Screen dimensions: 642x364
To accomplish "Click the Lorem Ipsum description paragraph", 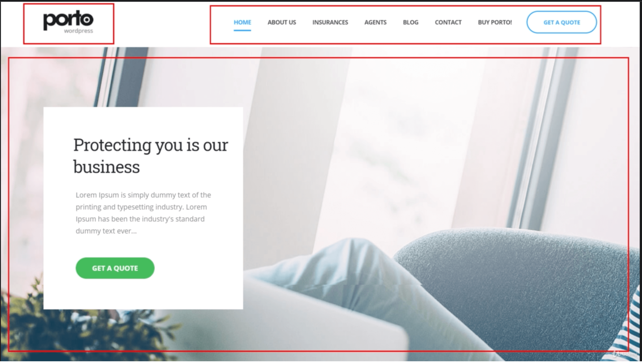I will 143,213.
